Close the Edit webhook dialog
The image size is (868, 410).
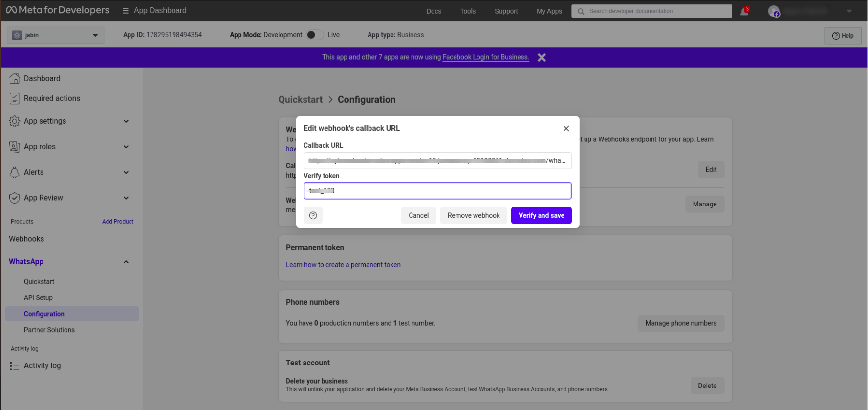click(566, 128)
